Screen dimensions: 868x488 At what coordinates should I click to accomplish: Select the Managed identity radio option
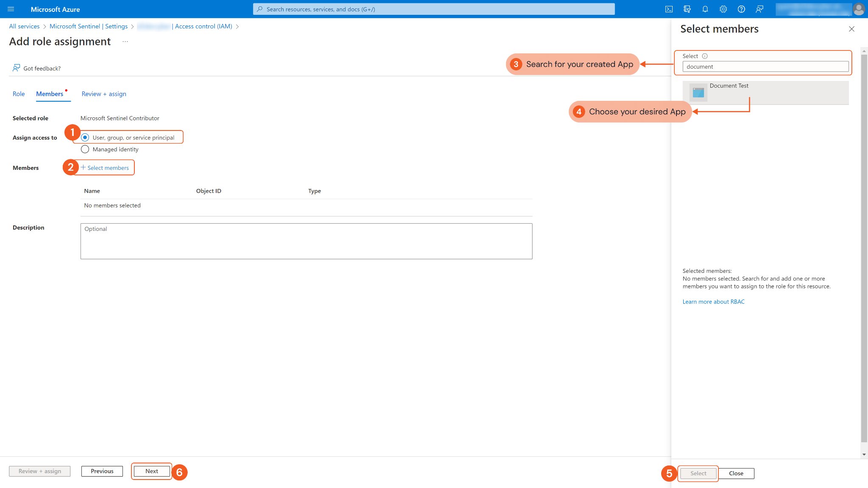(x=85, y=149)
